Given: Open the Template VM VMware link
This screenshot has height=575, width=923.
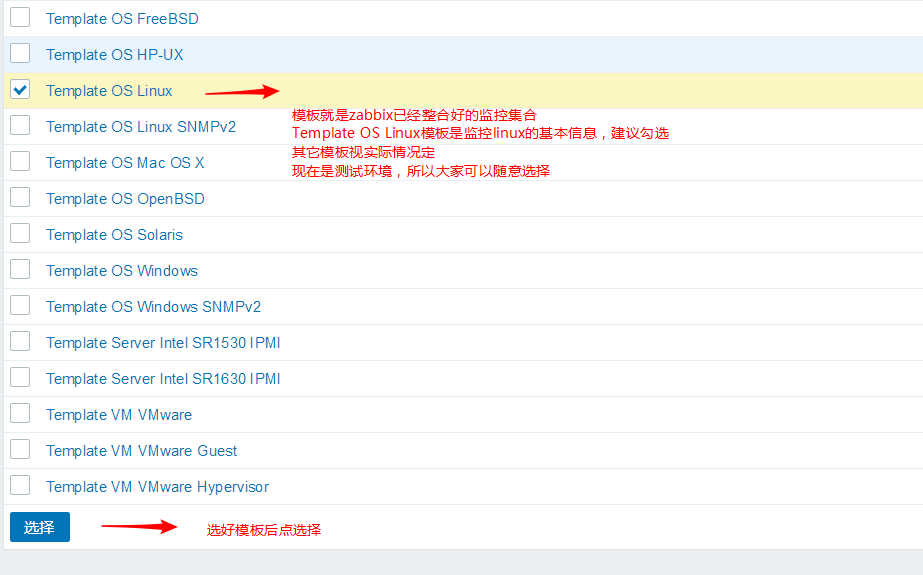Looking at the screenshot, I should [x=119, y=414].
